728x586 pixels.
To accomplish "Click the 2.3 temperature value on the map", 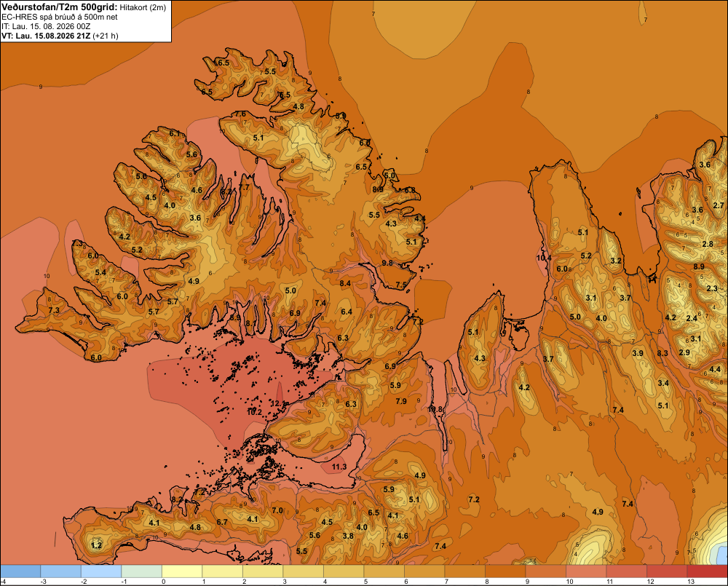I will 712,288.
